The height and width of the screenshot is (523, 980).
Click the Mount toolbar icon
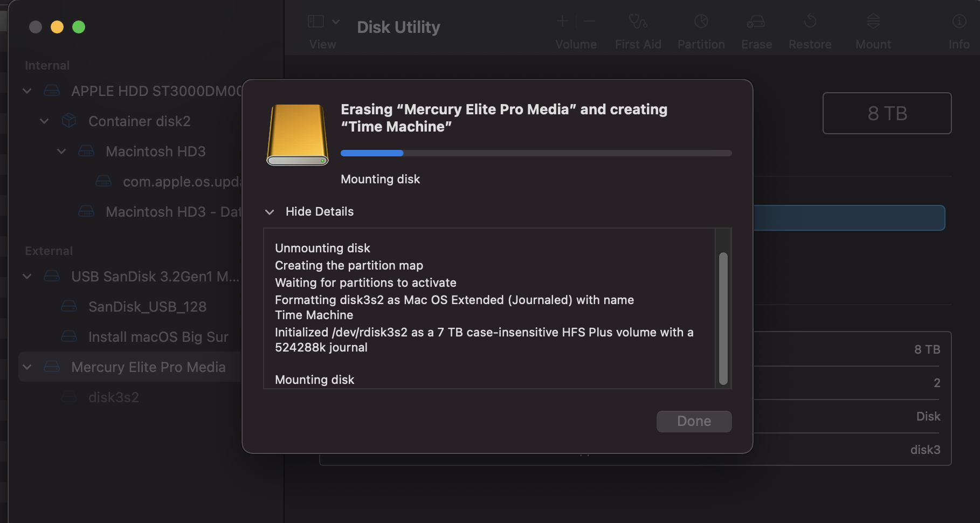873,22
